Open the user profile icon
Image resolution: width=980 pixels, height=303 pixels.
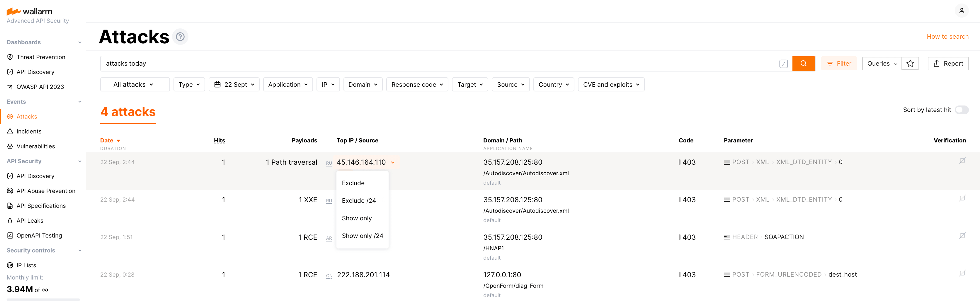[962, 10]
